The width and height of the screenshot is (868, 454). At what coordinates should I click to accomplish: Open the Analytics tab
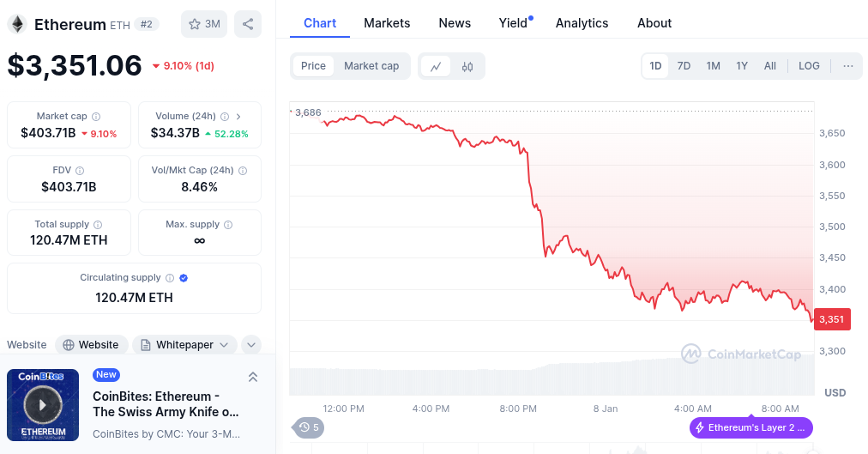pyautogui.click(x=582, y=23)
